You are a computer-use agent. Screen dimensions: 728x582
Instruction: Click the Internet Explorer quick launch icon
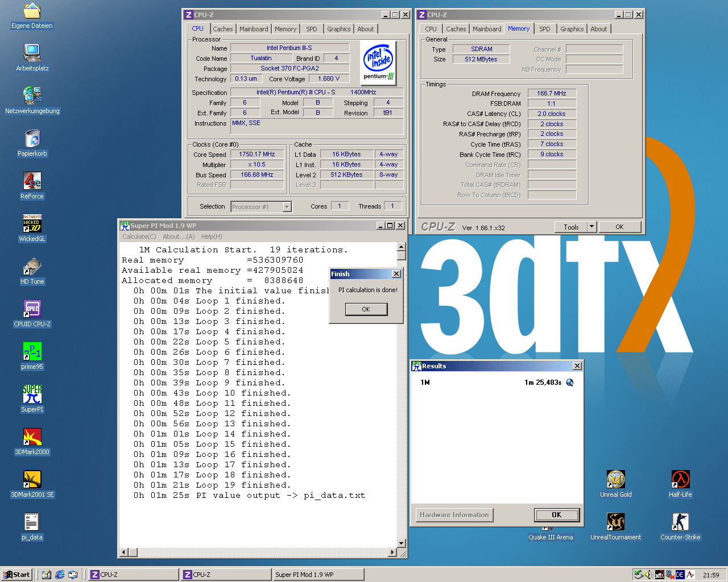[60, 575]
